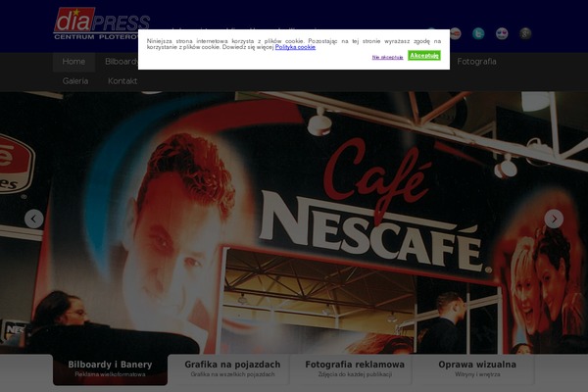Accept cookies with Akceptuję button

tap(424, 56)
